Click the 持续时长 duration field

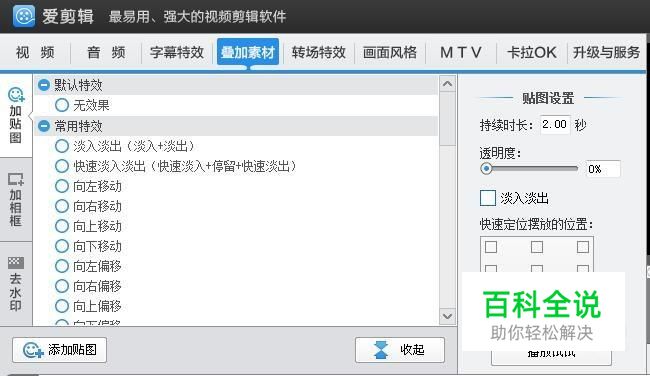[555, 124]
